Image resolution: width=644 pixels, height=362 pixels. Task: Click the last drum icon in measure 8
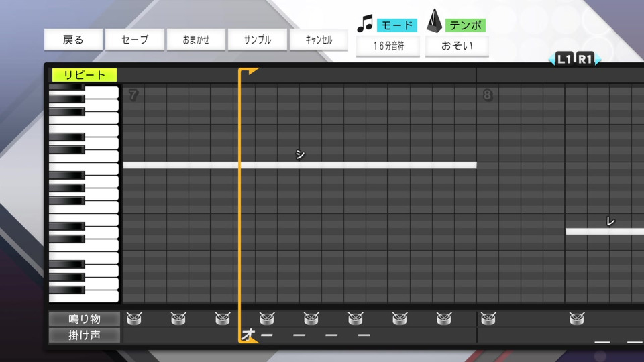577,318
